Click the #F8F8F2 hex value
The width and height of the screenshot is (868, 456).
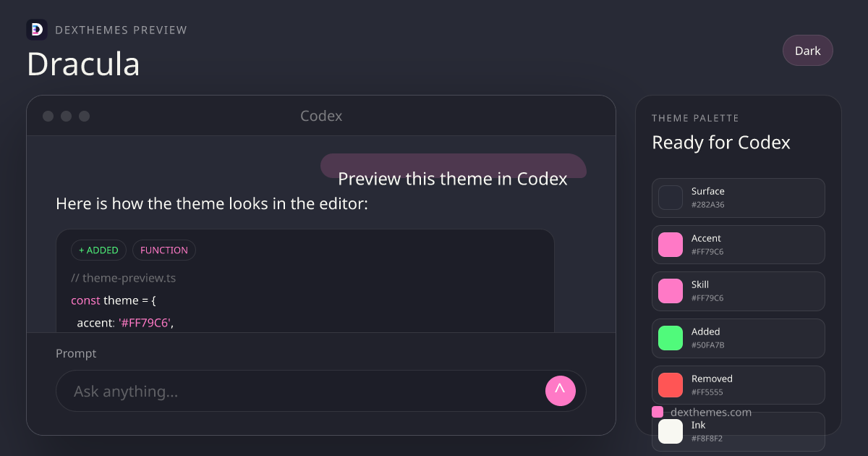(707, 439)
